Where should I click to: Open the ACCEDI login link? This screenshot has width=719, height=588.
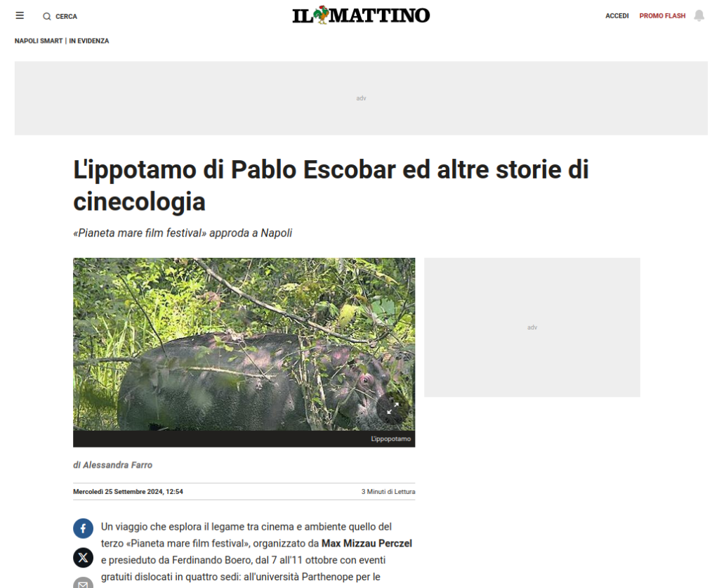pyautogui.click(x=616, y=15)
